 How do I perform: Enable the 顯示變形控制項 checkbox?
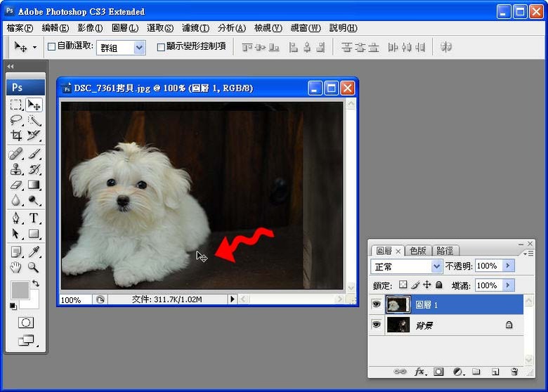click(x=161, y=47)
